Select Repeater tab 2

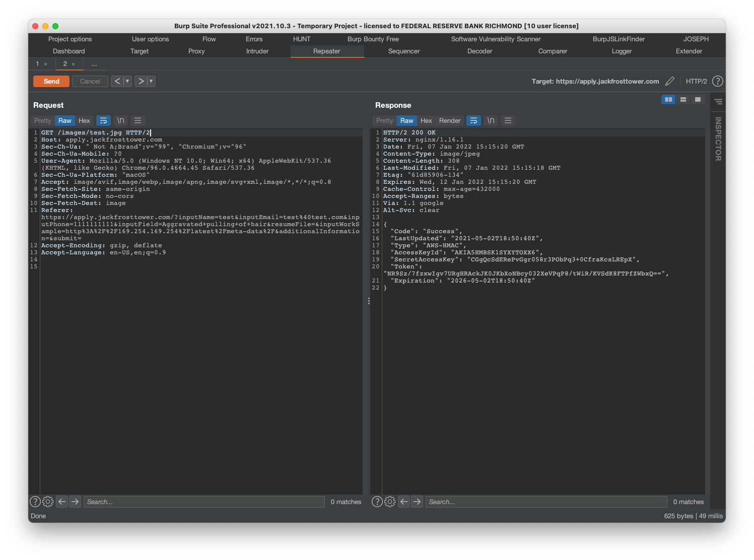[x=65, y=64]
